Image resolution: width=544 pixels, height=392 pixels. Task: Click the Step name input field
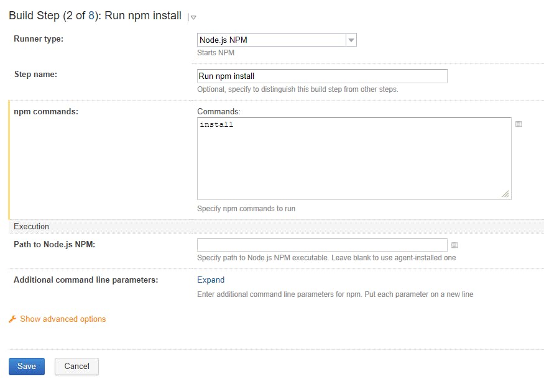(322, 76)
